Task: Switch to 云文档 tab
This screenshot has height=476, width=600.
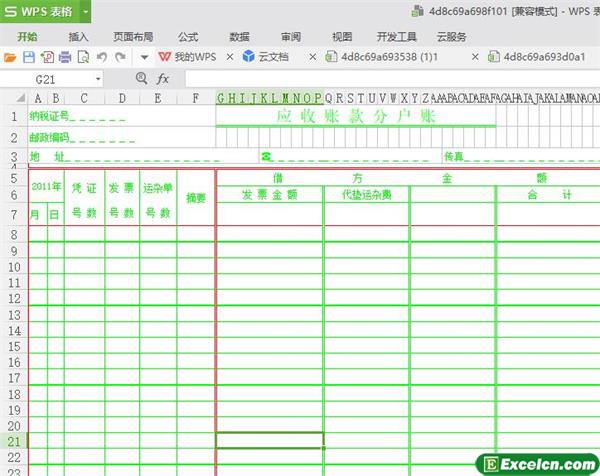Action: 266,57
